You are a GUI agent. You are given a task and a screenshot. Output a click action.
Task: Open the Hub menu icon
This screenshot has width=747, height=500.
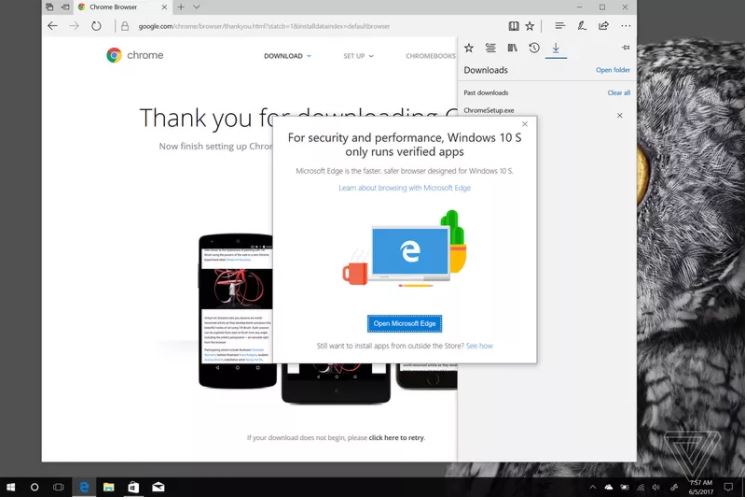(x=560, y=26)
